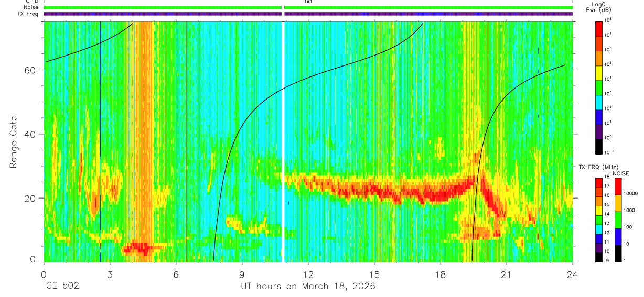Click the black bottom segment of the Lag0 power colorbar
644x297 pixels.
[x=599, y=146]
